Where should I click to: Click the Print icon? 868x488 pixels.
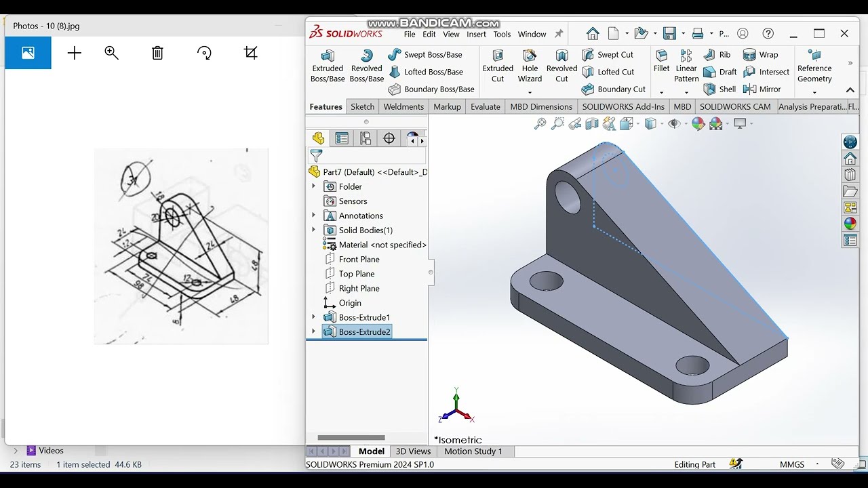click(x=697, y=33)
